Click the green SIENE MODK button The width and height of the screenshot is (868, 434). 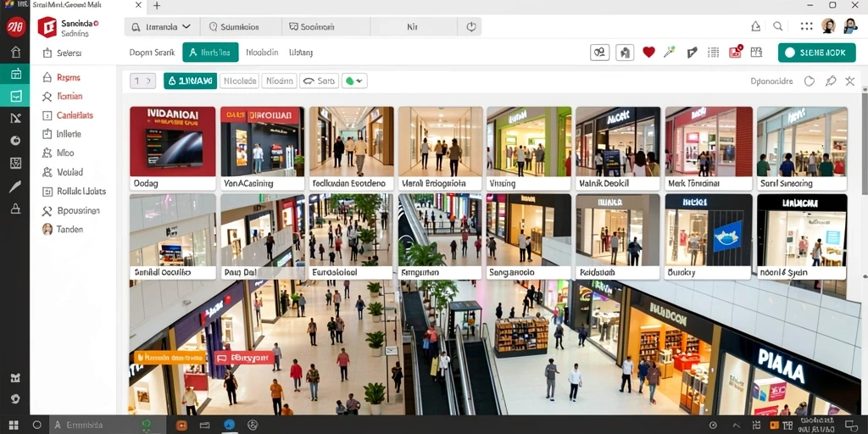coord(816,53)
